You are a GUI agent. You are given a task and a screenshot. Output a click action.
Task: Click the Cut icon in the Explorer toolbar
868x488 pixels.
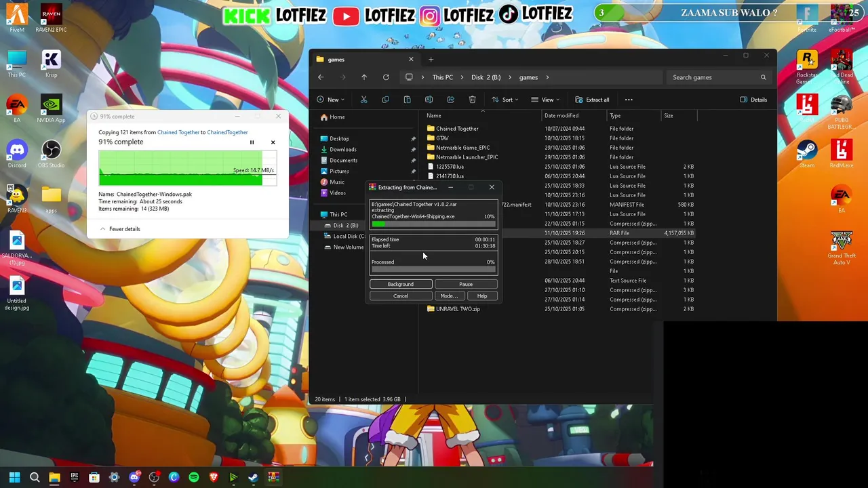363,100
